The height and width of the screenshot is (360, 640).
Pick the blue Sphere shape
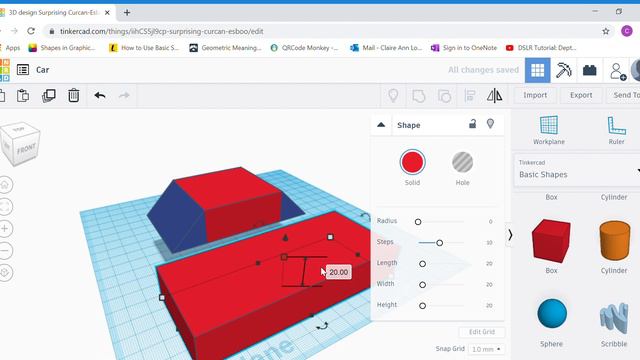pos(552,313)
